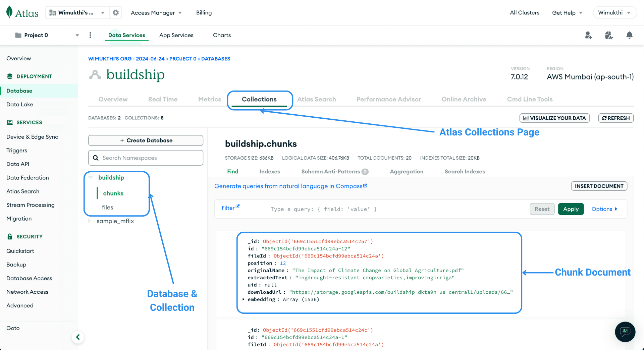Image resolution: width=644 pixels, height=350 pixels.
Task: Open the project activity feed icon
Action: tap(609, 35)
